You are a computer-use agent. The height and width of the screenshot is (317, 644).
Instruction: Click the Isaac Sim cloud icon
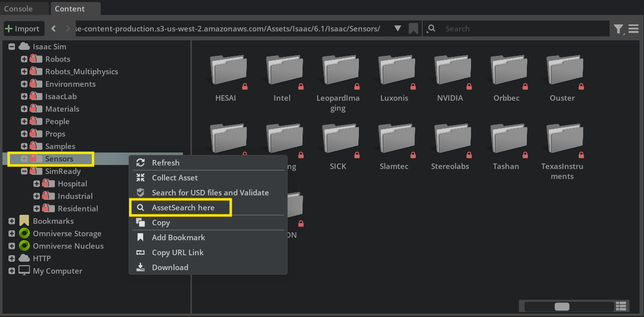pyautogui.click(x=24, y=46)
